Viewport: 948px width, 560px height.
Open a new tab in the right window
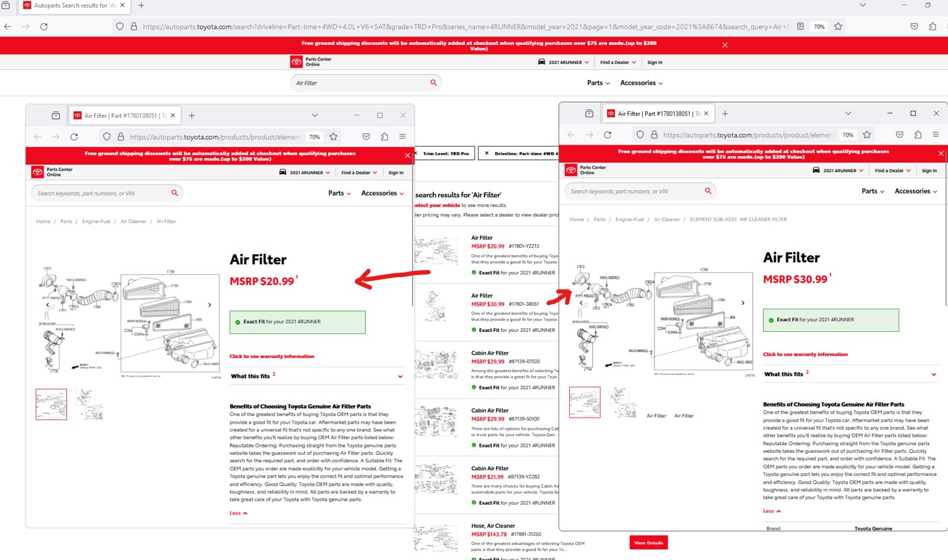[725, 113]
